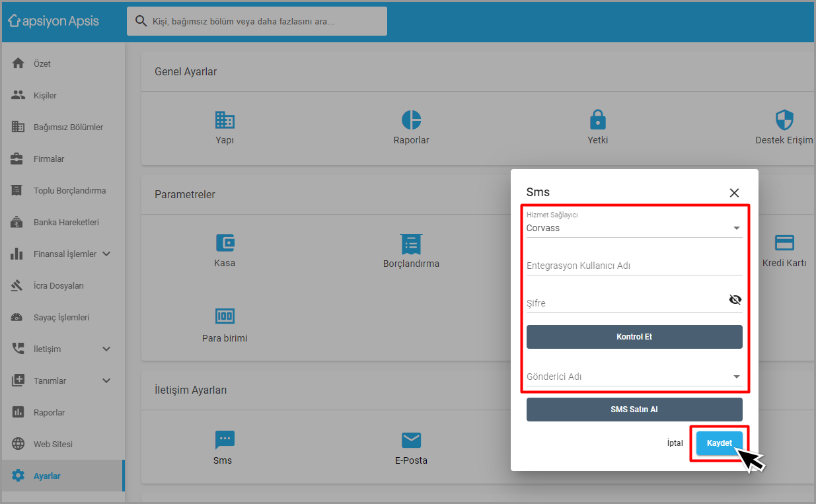Click the apsiyon Apsis home logo
The height and width of the screenshot is (504, 816).
[x=54, y=21]
